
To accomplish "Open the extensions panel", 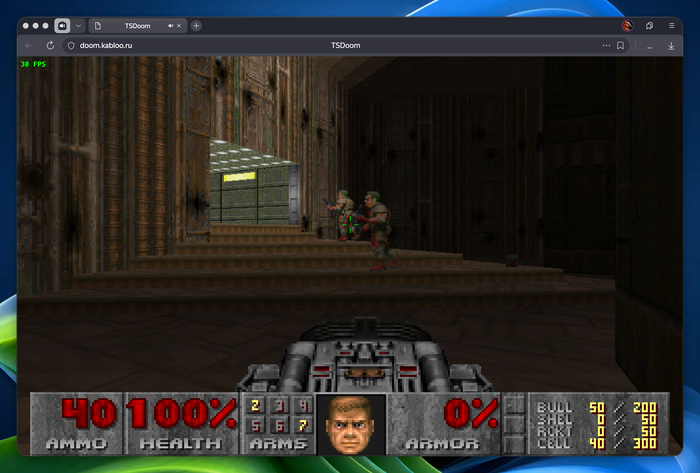I will pos(649,25).
